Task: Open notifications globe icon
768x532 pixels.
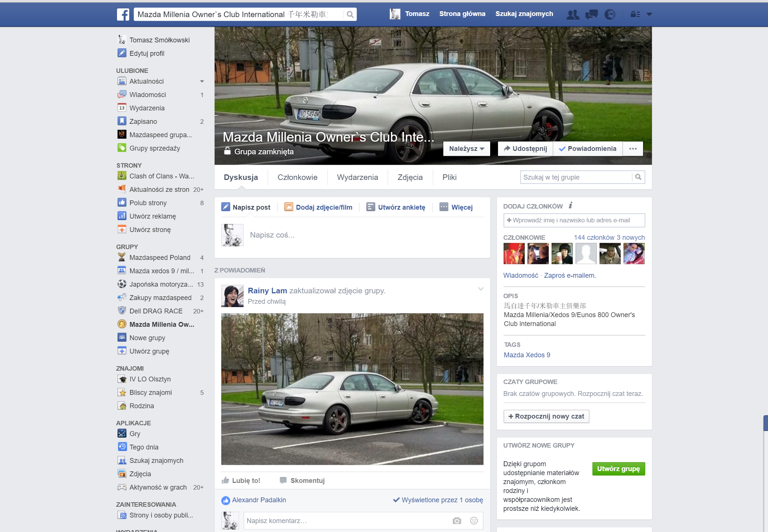Action: click(610, 14)
